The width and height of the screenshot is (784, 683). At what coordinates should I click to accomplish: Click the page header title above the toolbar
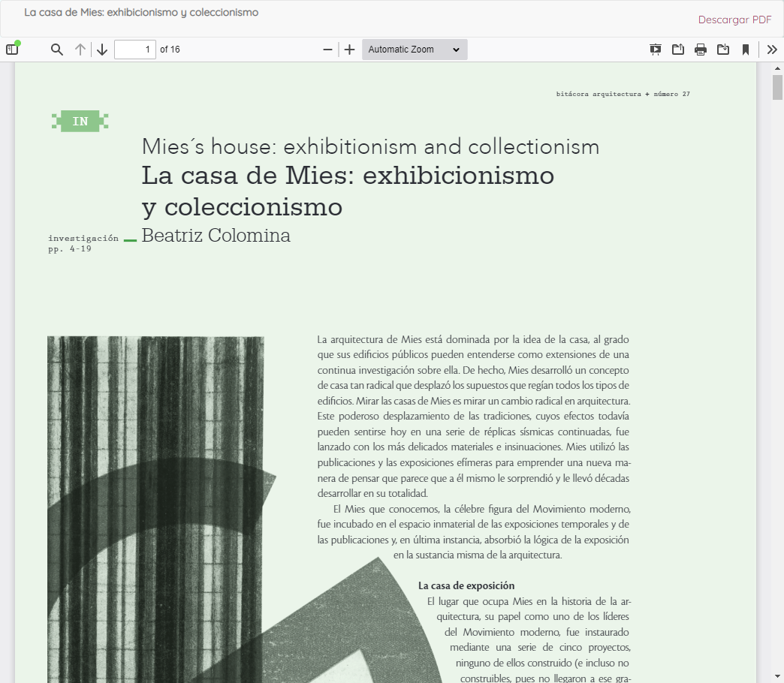coord(141,13)
